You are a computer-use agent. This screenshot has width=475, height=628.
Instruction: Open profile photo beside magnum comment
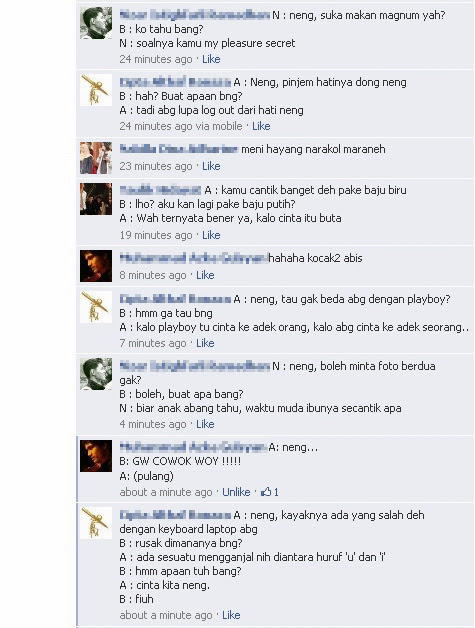pyautogui.click(x=96, y=23)
